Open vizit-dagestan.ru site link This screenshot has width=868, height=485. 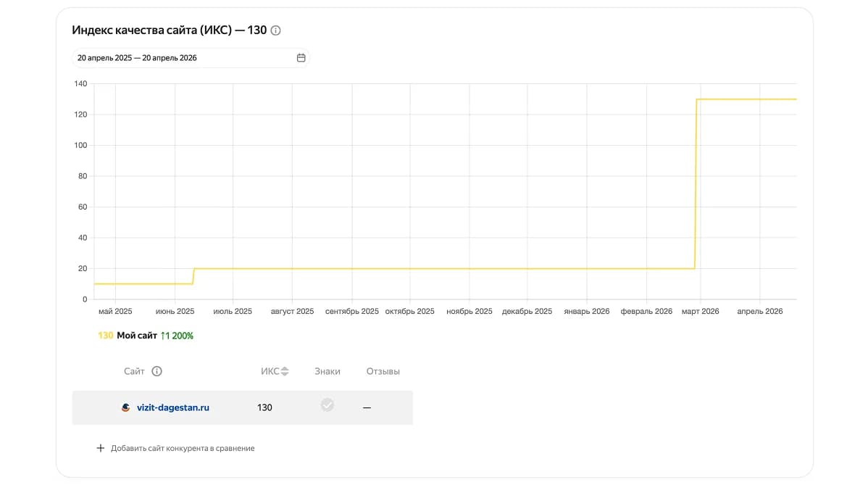tap(172, 407)
